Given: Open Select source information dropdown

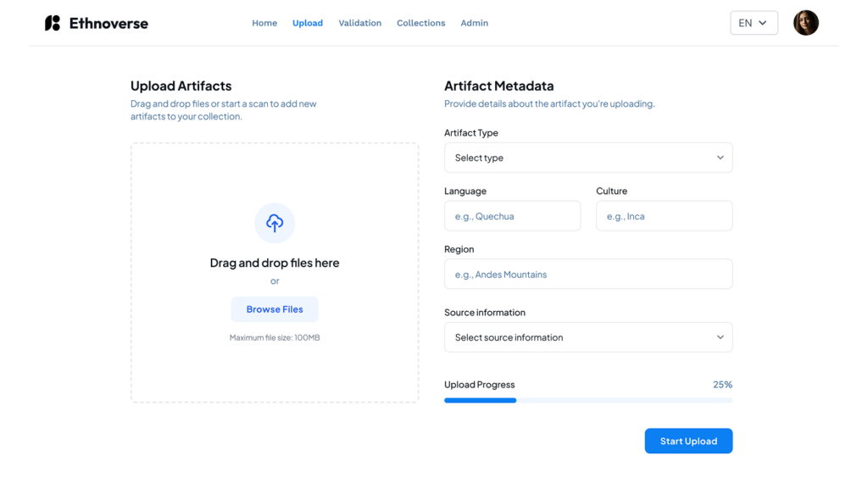Looking at the screenshot, I should (x=588, y=337).
